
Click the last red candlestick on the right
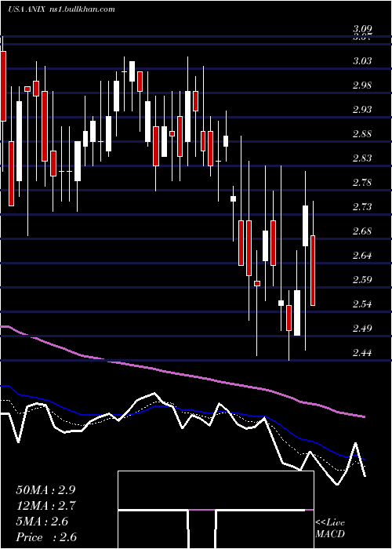(313, 271)
